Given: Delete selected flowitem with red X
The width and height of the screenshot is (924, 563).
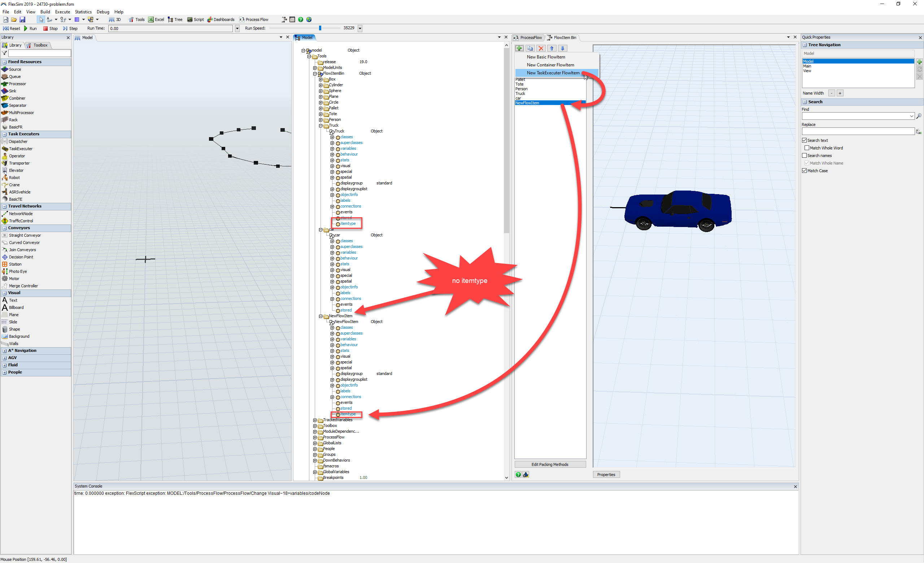Looking at the screenshot, I should pos(541,48).
